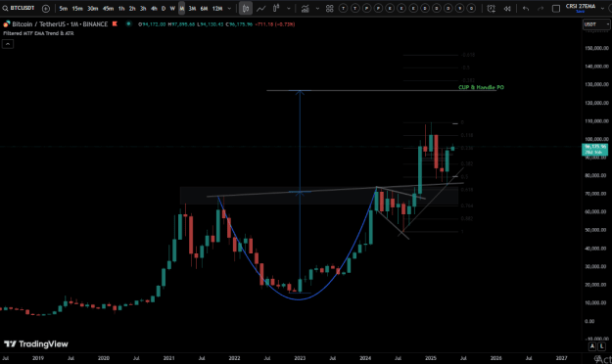Expand the manage layouts dropdown arrow
Viewport: 612px width, 364px height.
[602, 8]
